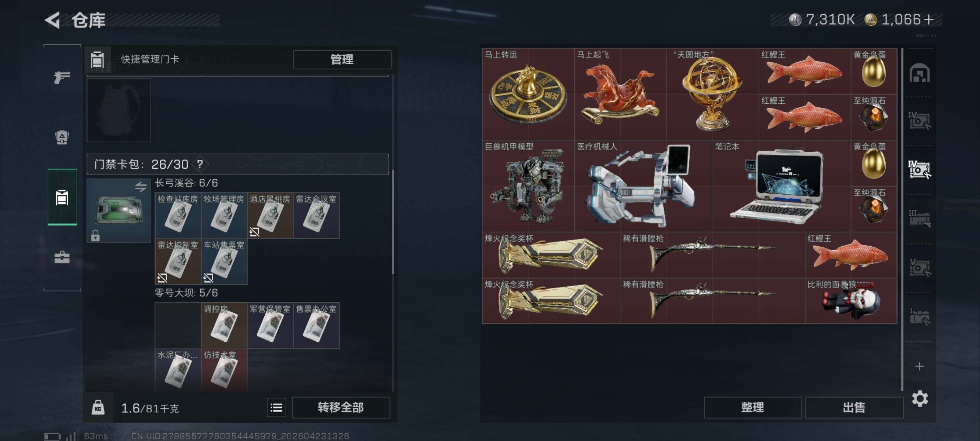Click the 管理 manage button
980x441 pixels.
342,60
